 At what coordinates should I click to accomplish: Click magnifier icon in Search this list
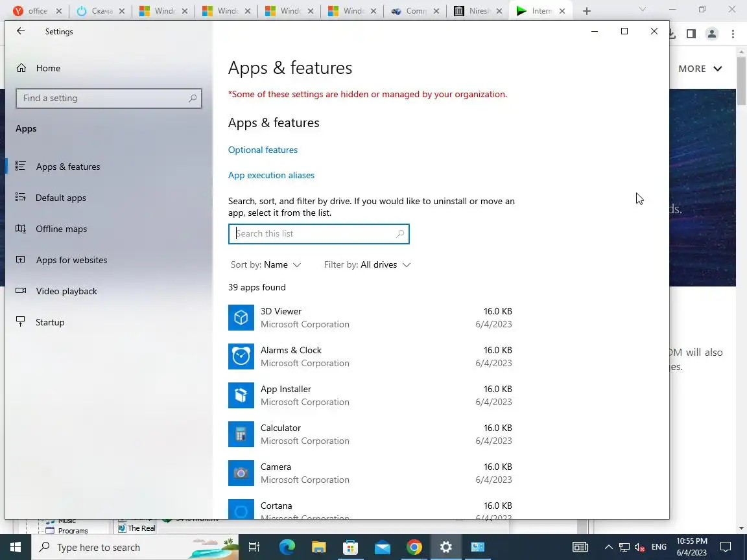point(400,234)
